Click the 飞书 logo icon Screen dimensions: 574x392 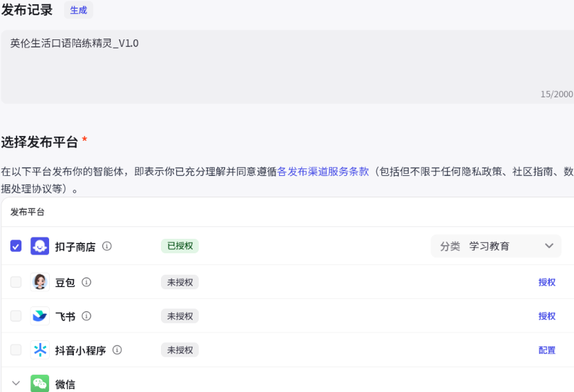(40, 316)
